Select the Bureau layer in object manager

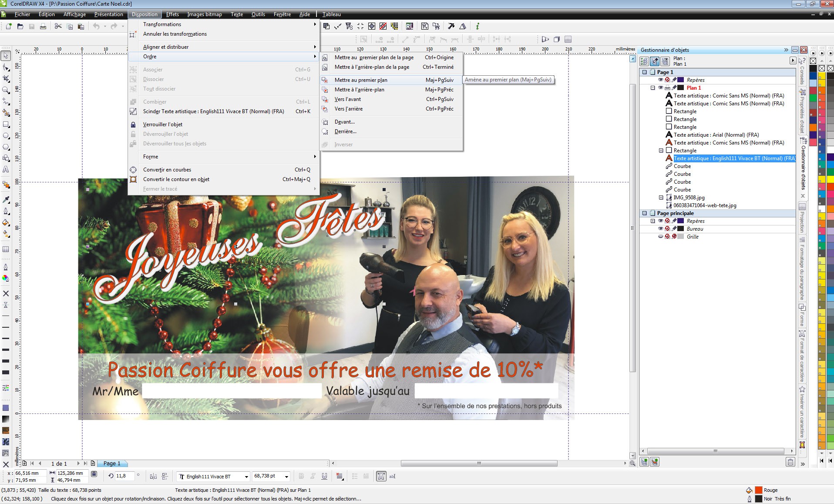(695, 229)
